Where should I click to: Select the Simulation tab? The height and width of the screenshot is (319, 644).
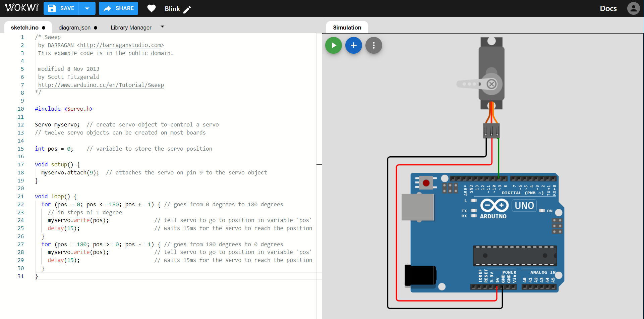tap(347, 28)
